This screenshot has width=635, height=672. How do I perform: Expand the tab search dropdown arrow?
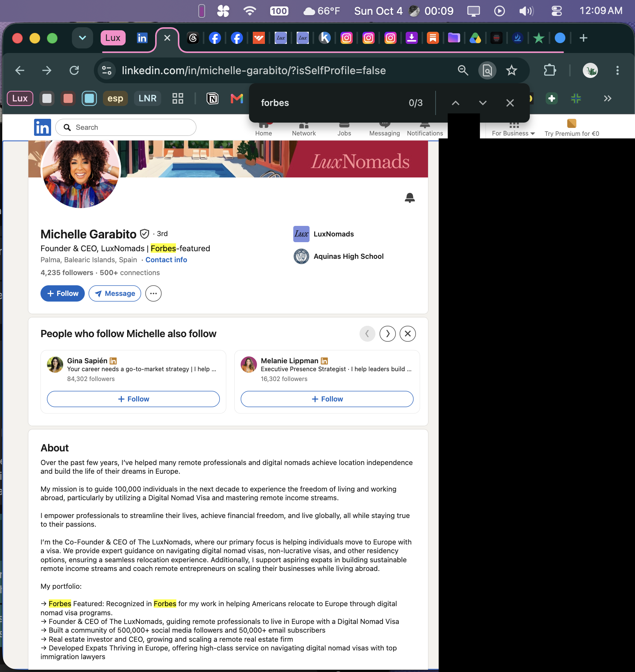(x=82, y=38)
